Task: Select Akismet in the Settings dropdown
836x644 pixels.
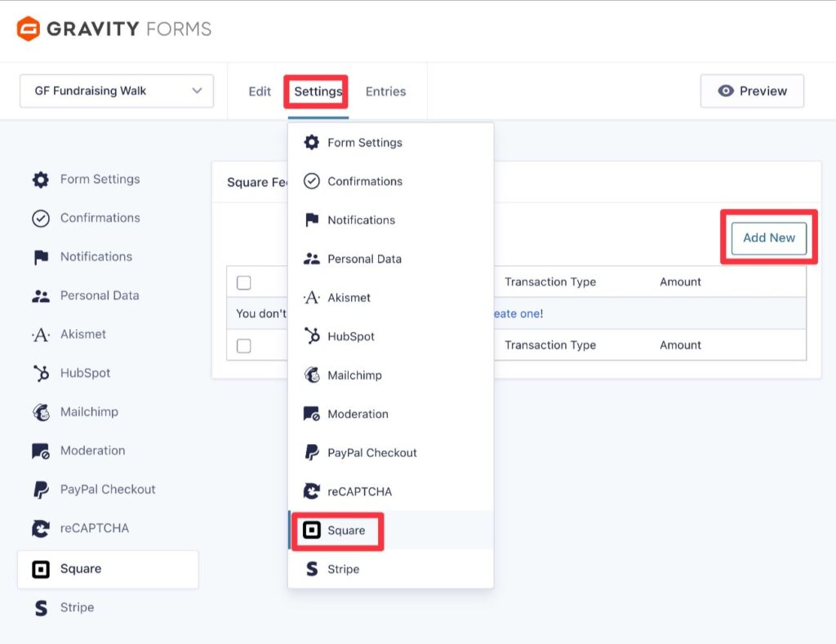Action: pos(391,297)
